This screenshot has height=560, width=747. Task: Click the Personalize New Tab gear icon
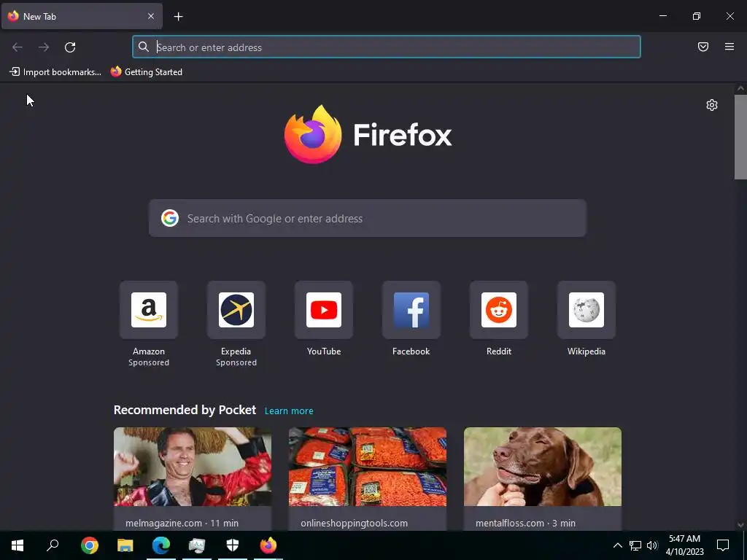point(712,105)
